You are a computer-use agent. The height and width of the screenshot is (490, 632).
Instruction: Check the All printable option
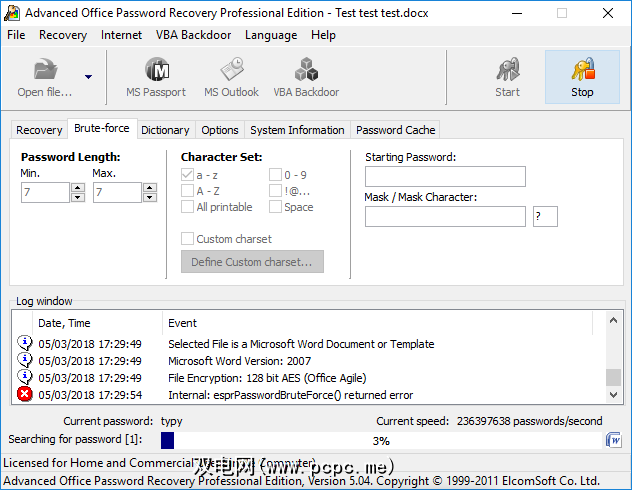187,207
